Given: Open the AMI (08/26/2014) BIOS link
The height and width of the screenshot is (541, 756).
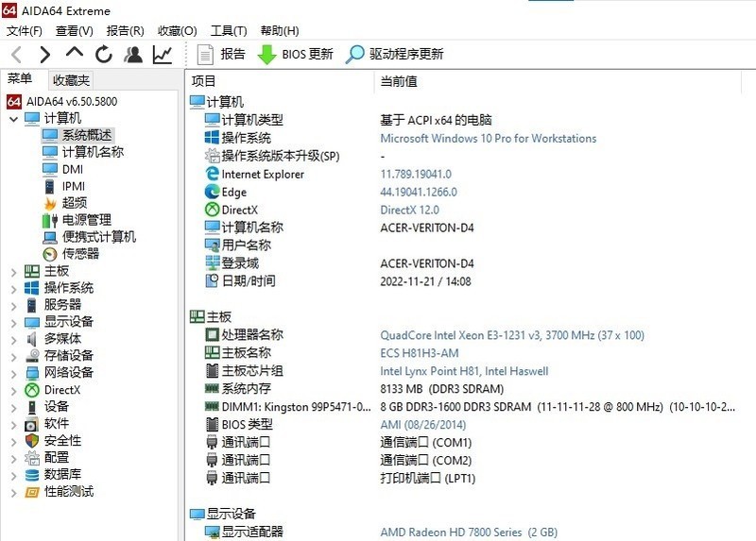Looking at the screenshot, I should pos(422,425).
